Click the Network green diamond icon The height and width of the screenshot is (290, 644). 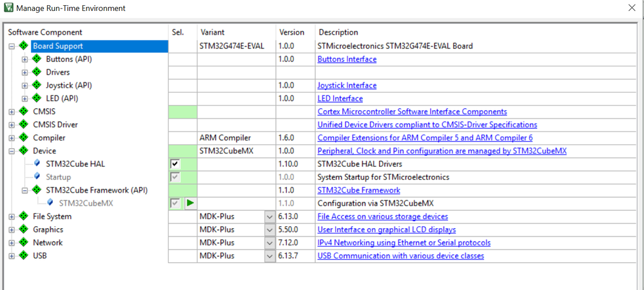24,242
